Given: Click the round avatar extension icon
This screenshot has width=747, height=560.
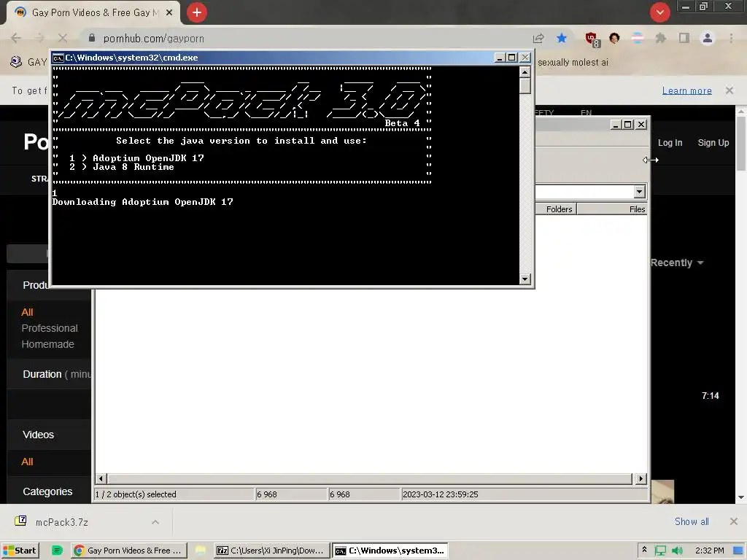Looking at the screenshot, I should 614,38.
